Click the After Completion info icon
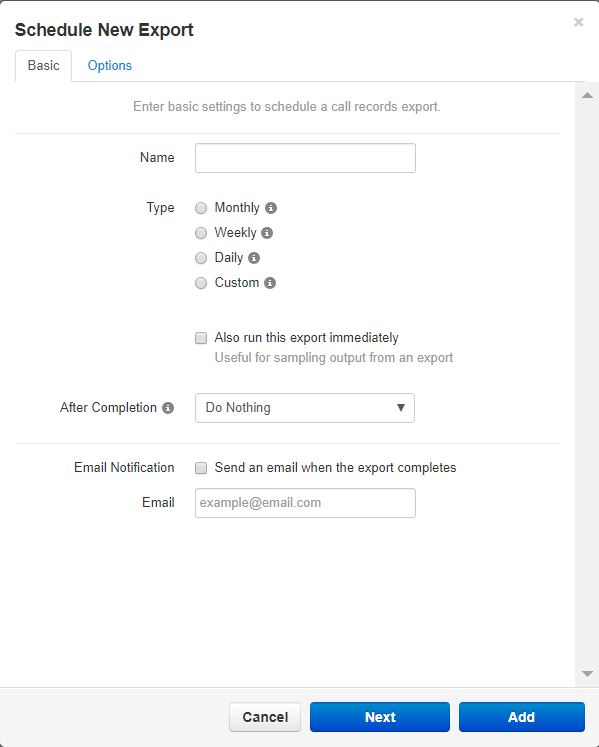This screenshot has height=747, width=599. pyautogui.click(x=168, y=408)
